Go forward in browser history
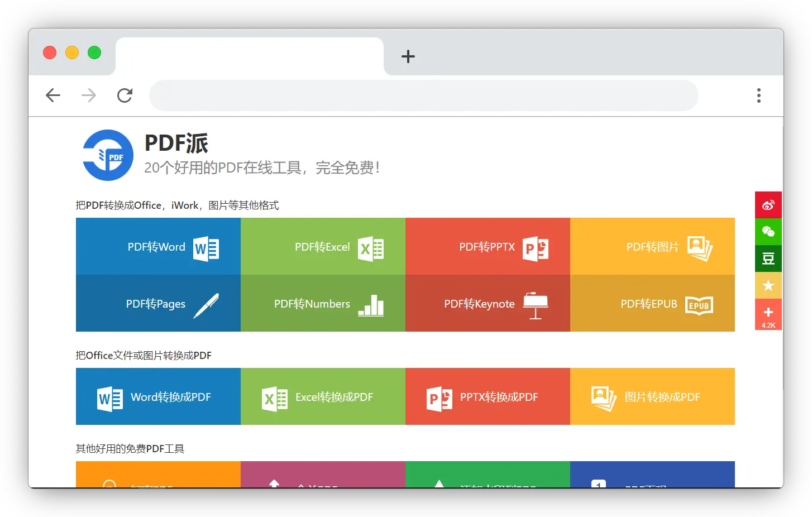Screen dimensions: 812x517 coord(89,95)
